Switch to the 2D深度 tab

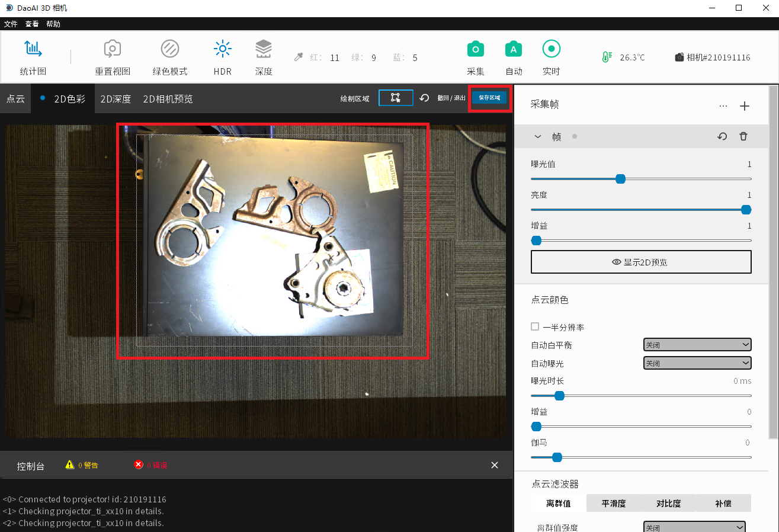tap(116, 99)
